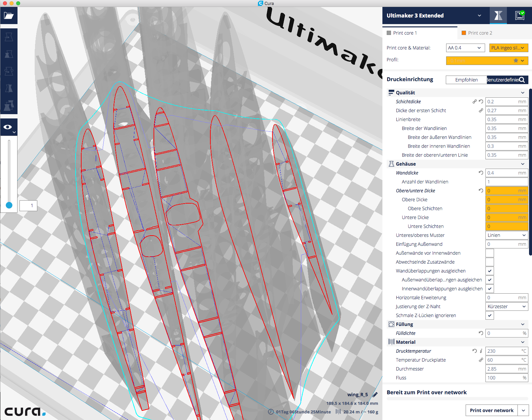
Task: Open dropdown arrow beside Print over network
Action: pyautogui.click(x=523, y=410)
